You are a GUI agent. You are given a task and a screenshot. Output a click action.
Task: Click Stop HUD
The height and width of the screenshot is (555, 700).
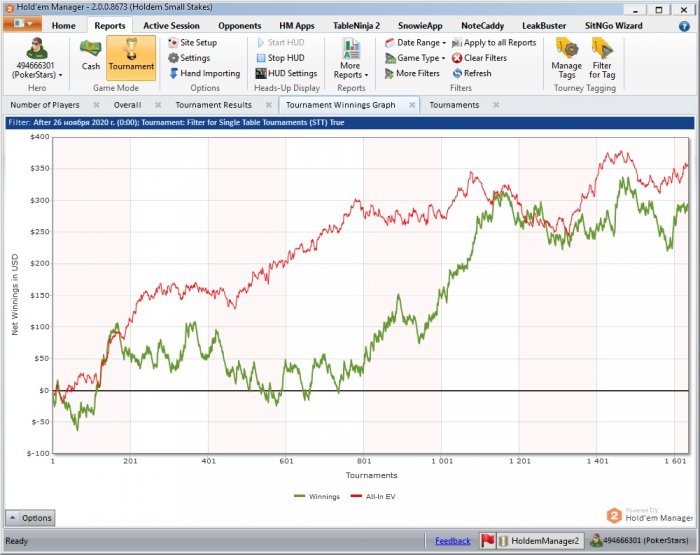pos(281,58)
